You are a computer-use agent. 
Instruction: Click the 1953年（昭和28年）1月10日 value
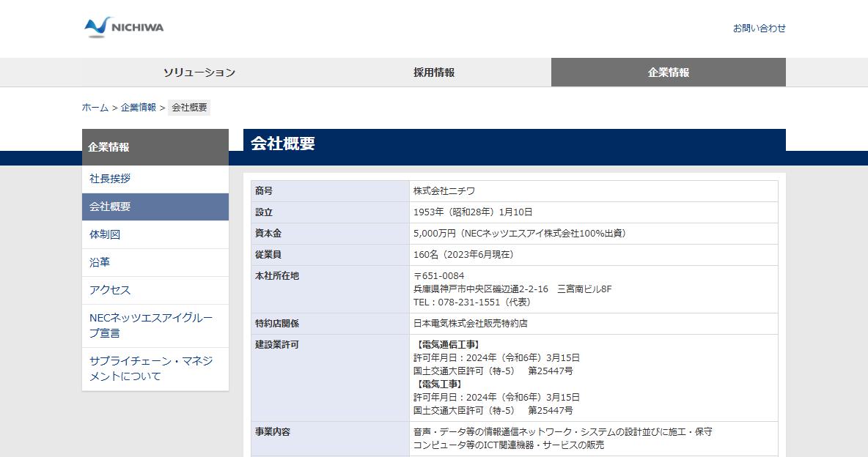[x=473, y=212]
